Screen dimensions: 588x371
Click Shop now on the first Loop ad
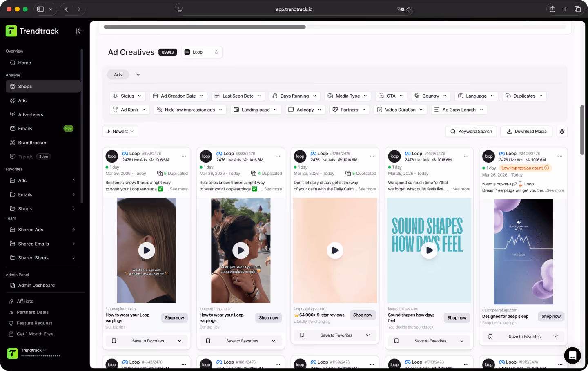174,317
